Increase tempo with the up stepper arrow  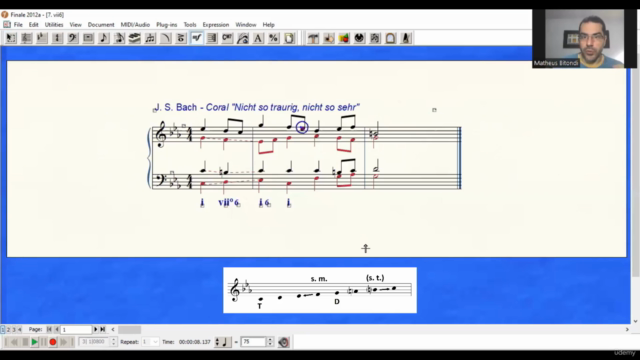[270, 339]
